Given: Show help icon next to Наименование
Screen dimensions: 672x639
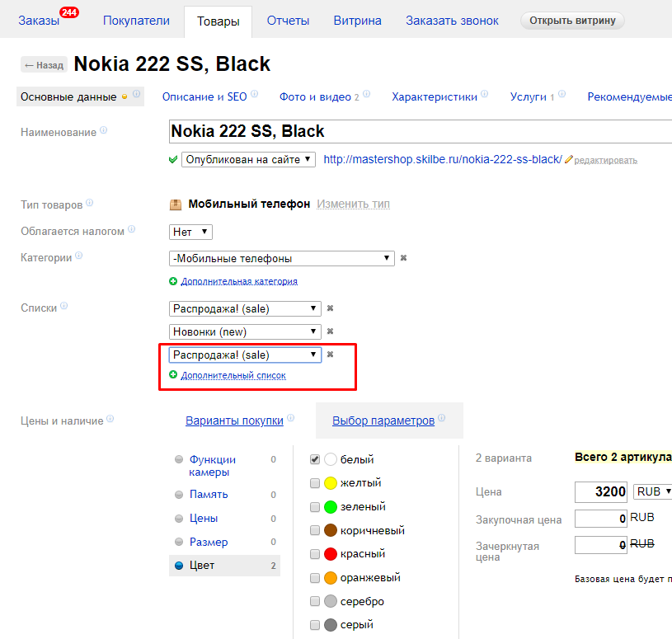Looking at the screenshot, I should point(103,131).
